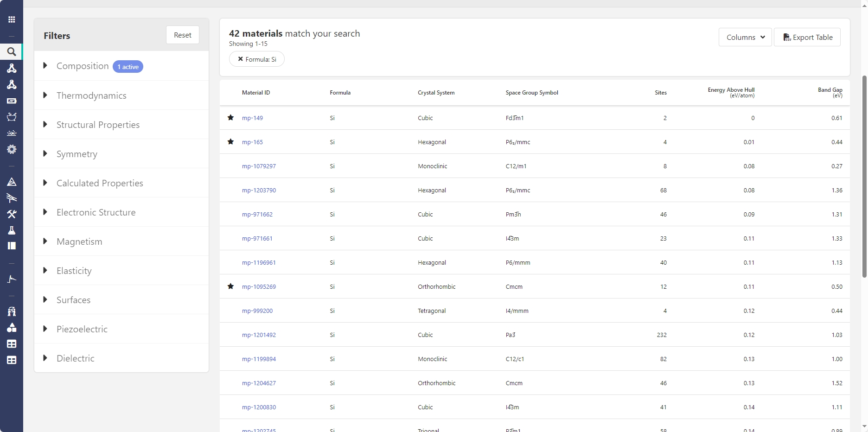This screenshot has height=432, width=868.
Task: Toggle the star next to mp-165
Action: [x=230, y=142]
